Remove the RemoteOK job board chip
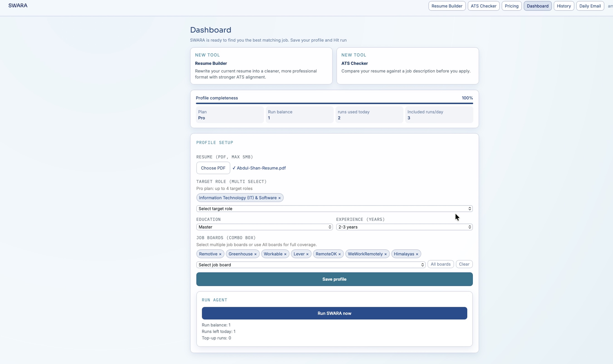This screenshot has height=364, width=613. click(x=340, y=254)
